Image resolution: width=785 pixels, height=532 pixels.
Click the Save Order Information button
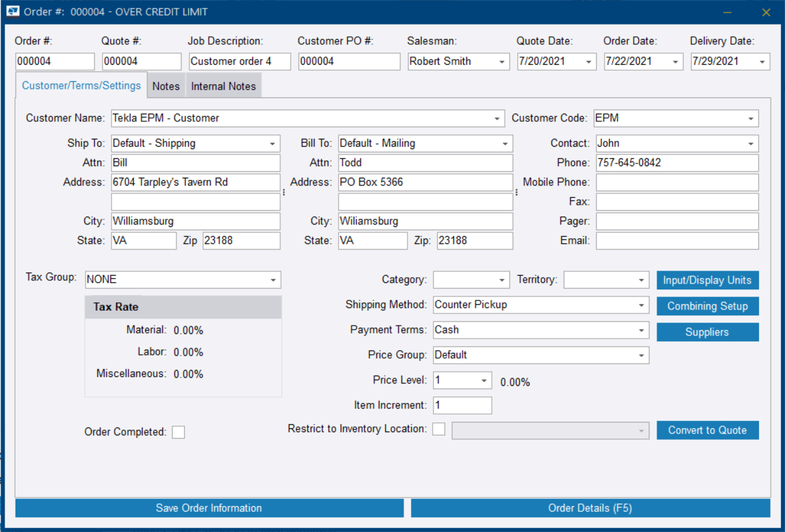209,508
